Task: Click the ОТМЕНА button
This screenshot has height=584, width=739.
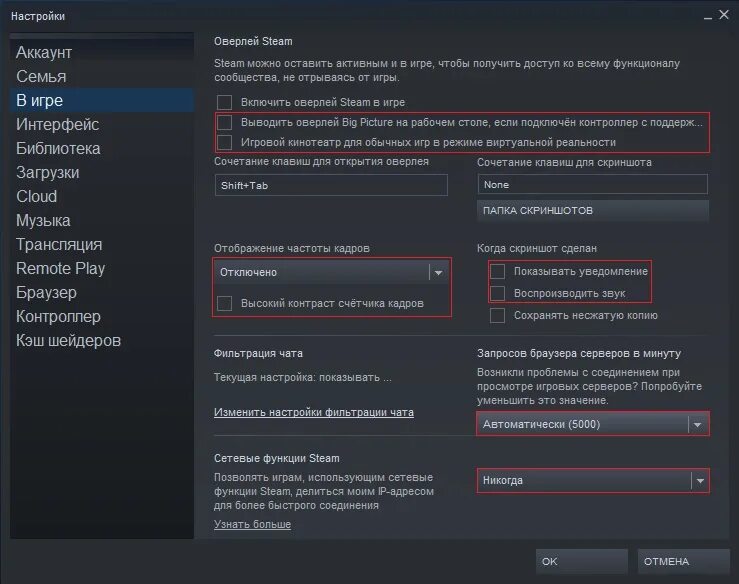Action: click(683, 561)
